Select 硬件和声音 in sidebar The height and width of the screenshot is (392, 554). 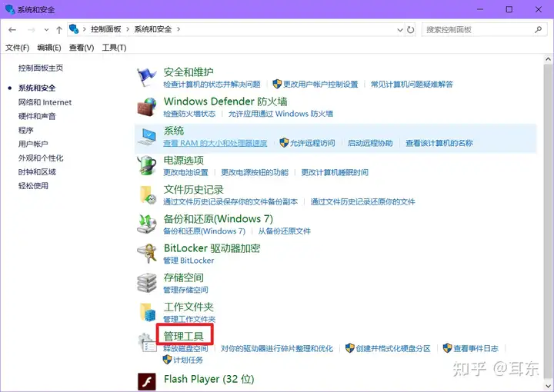[x=37, y=116]
